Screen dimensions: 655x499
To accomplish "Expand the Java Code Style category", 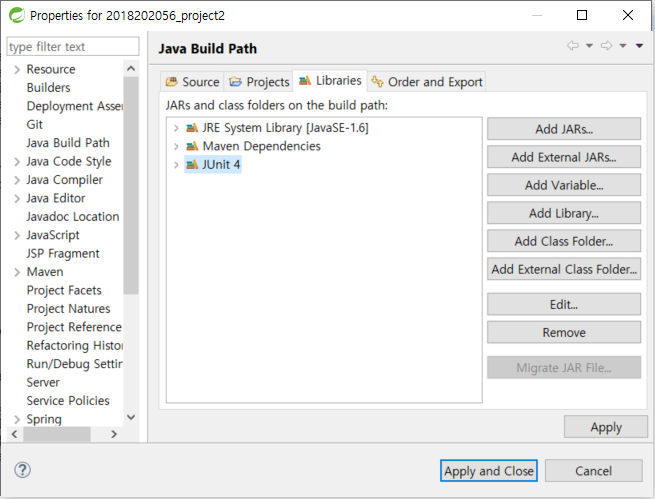I will (x=17, y=162).
